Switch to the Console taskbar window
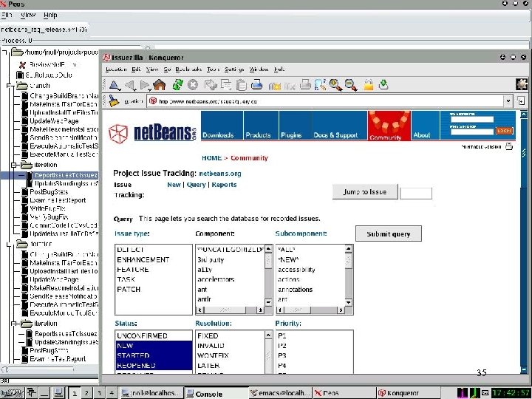The image size is (532, 399). [216, 394]
